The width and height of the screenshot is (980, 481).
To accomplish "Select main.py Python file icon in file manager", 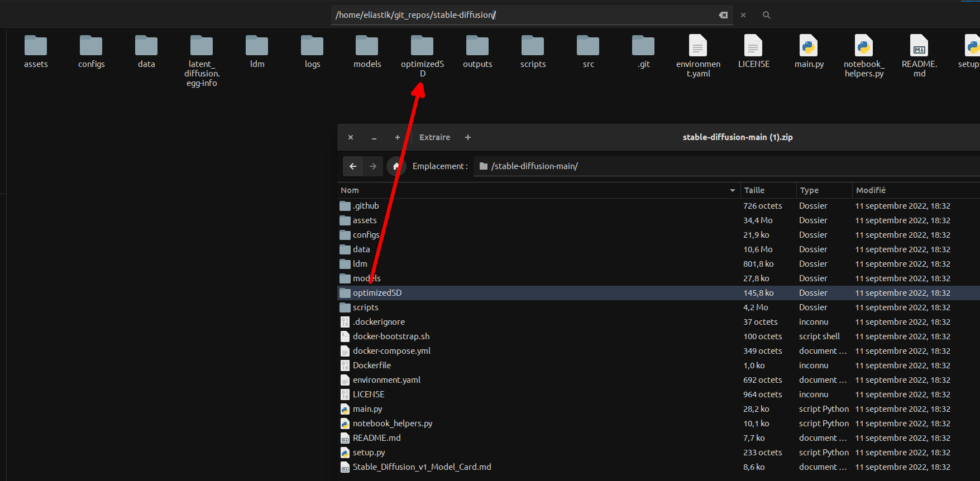I will coord(809,46).
